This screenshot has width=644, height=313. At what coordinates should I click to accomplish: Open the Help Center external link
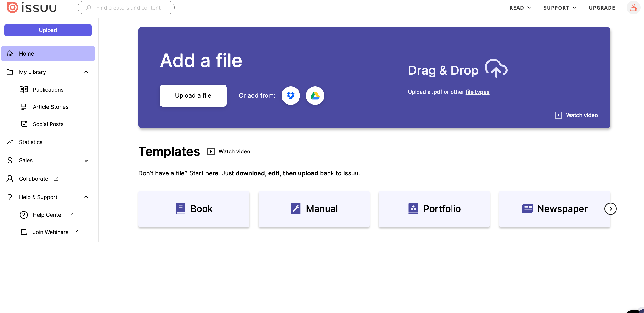click(x=48, y=215)
